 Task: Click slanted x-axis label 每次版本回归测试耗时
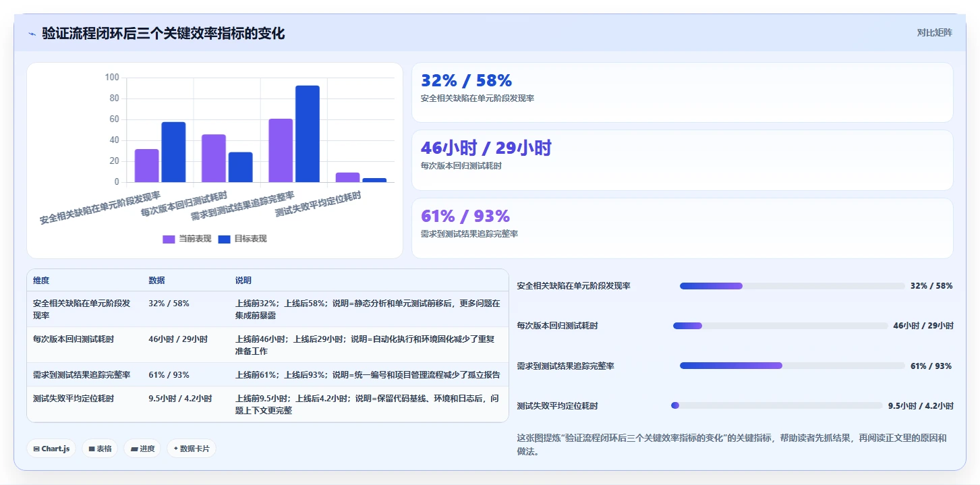[184, 204]
